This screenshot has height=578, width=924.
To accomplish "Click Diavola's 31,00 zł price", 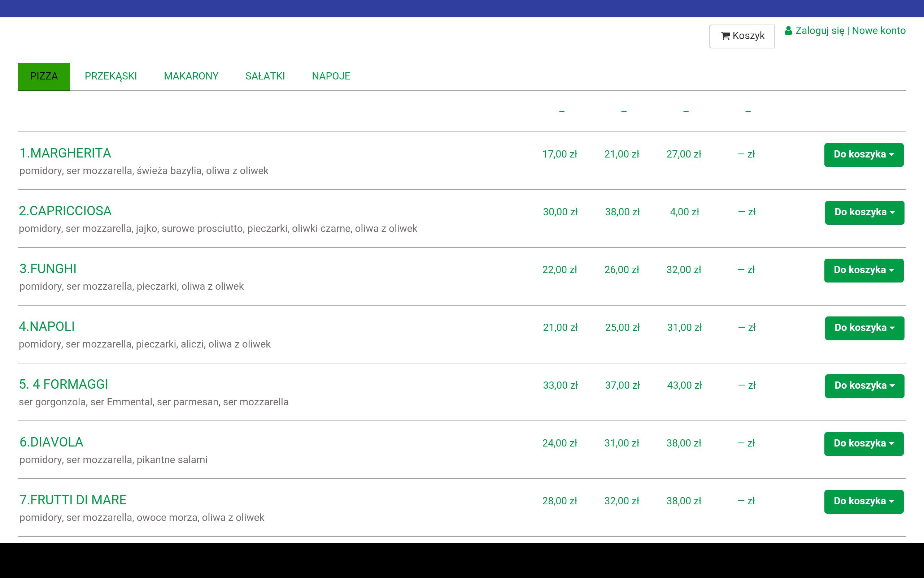I will (622, 443).
